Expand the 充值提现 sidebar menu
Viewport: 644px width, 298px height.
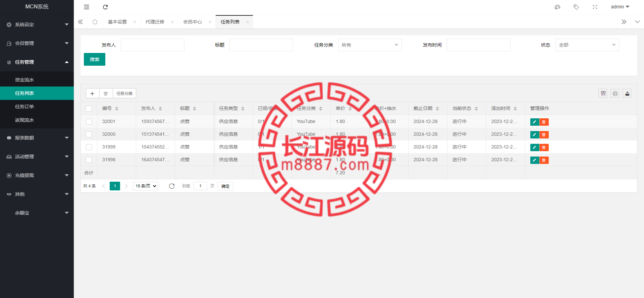37,175
